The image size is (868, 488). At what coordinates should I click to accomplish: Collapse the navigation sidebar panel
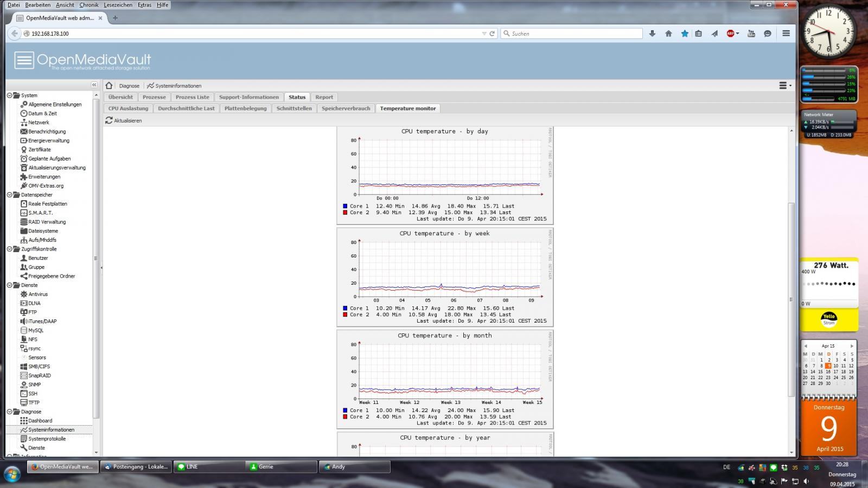[x=94, y=85]
